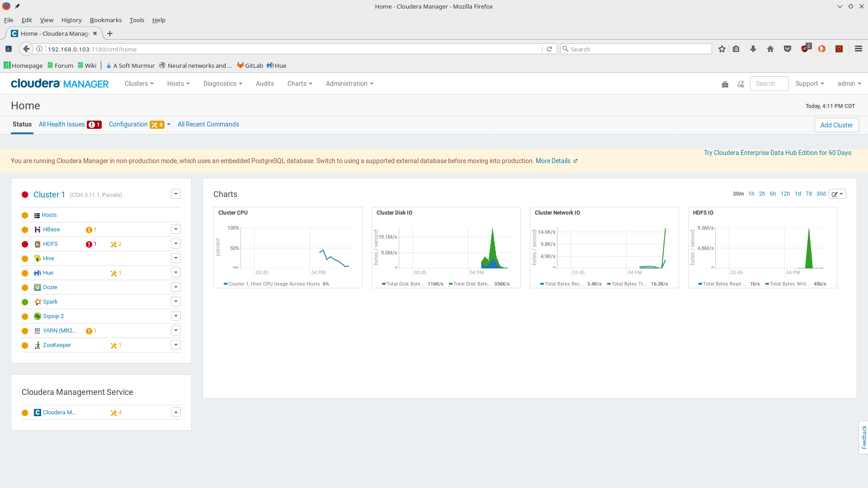Click the Cloudera Management Service icon
The image size is (868, 488).
coord(38,413)
